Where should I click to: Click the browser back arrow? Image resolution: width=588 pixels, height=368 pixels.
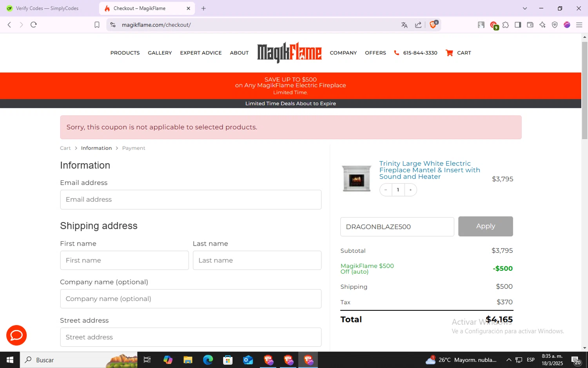[x=9, y=25]
